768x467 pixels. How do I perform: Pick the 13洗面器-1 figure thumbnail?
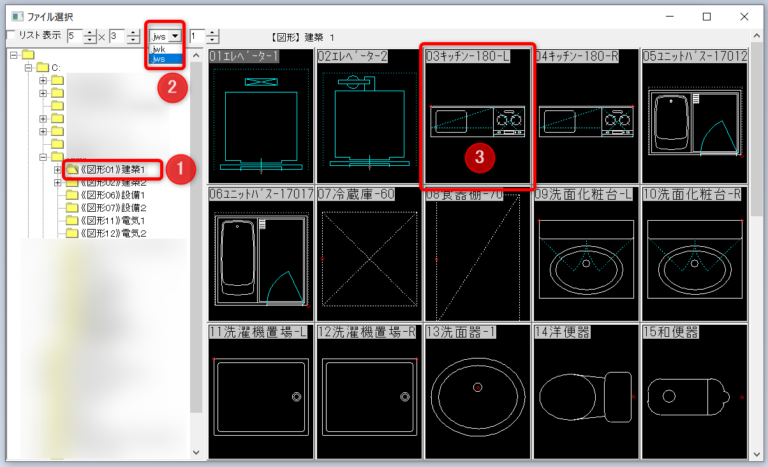pyautogui.click(x=478, y=392)
